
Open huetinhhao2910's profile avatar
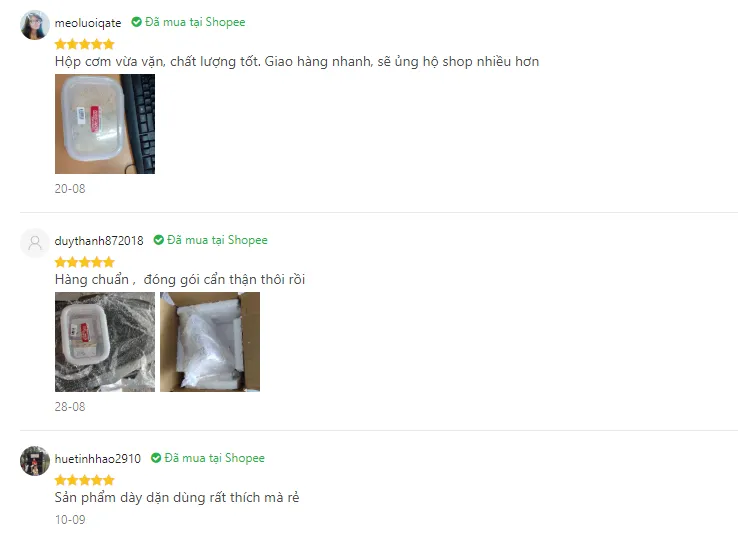pos(35,461)
